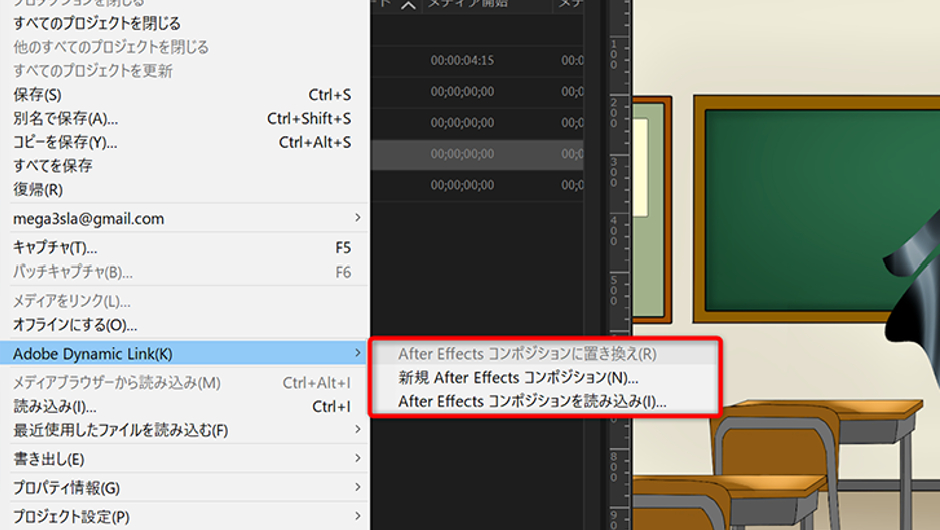
Task: Choose 復帰(R) menu item
Action: [184, 190]
